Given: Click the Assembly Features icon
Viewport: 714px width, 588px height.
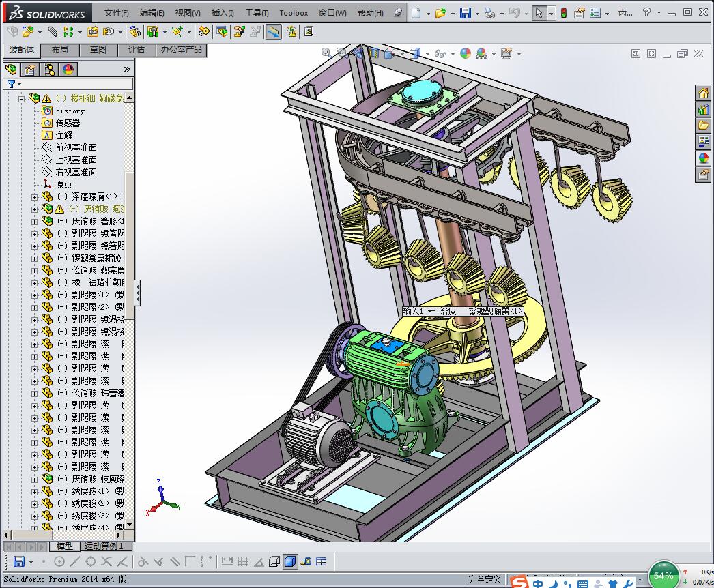Looking at the screenshot, I should click(x=153, y=31).
